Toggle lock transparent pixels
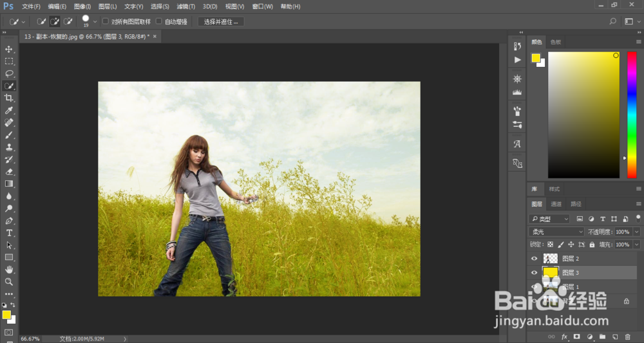The width and height of the screenshot is (644, 343). click(551, 245)
